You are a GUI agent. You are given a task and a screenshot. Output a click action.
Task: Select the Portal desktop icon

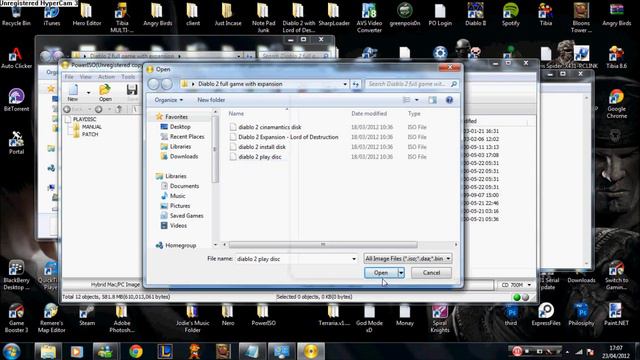16,143
